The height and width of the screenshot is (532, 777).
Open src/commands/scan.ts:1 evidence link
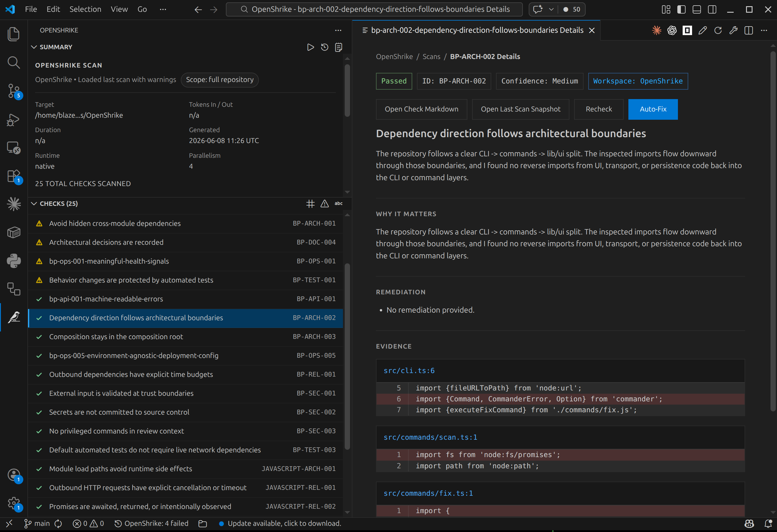point(430,437)
